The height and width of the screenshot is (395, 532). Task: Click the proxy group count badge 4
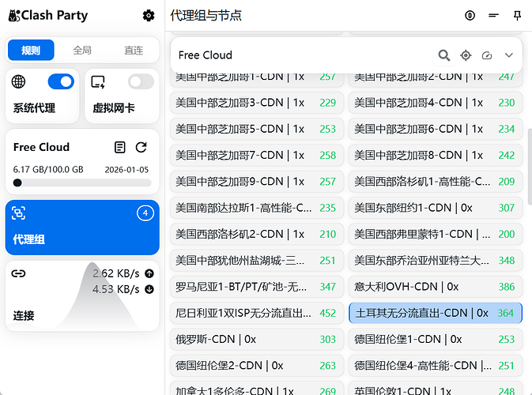click(x=145, y=213)
